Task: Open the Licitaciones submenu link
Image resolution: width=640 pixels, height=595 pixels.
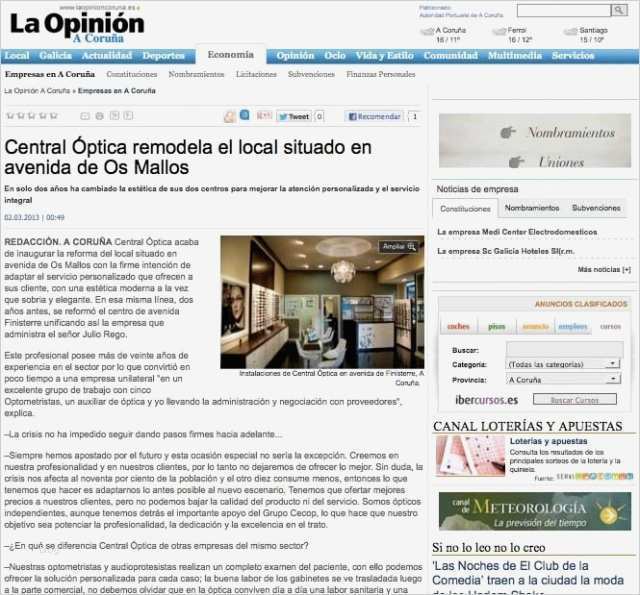Action: (x=256, y=74)
